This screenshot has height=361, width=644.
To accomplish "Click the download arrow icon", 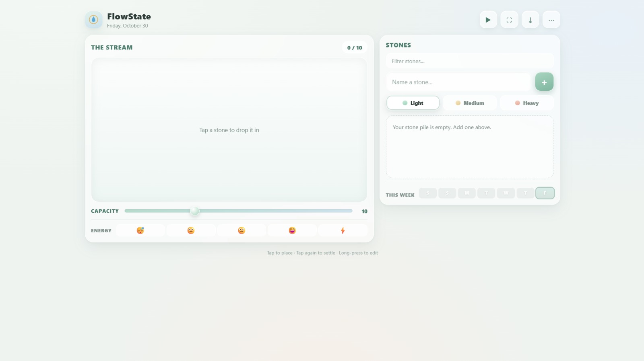I will coord(530,20).
